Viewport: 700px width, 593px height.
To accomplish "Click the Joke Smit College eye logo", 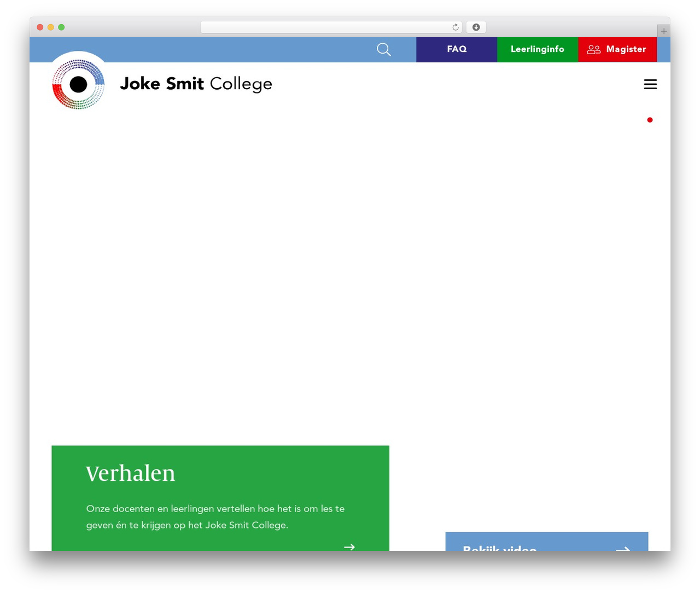I will pos(78,84).
